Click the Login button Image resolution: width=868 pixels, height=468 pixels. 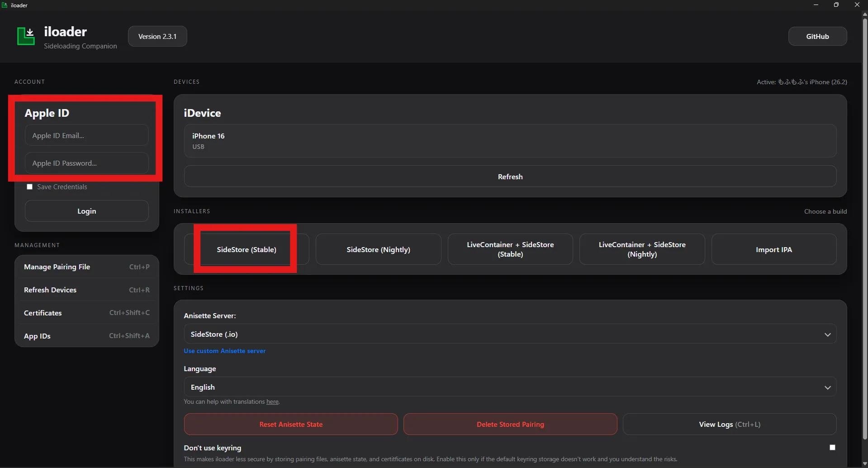pos(87,211)
